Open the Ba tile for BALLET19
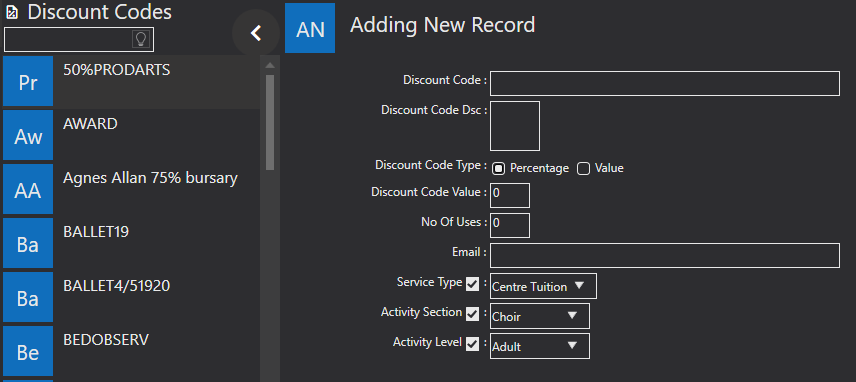Image resolution: width=856 pixels, height=382 pixels. click(x=28, y=243)
